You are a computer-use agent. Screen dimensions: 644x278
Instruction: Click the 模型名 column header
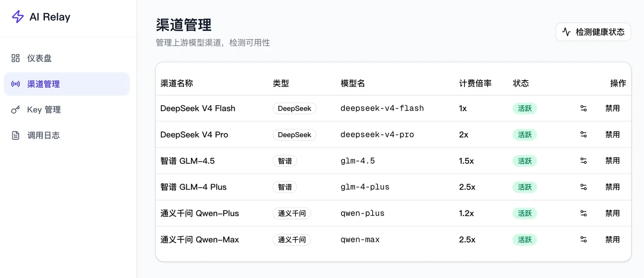click(x=353, y=83)
